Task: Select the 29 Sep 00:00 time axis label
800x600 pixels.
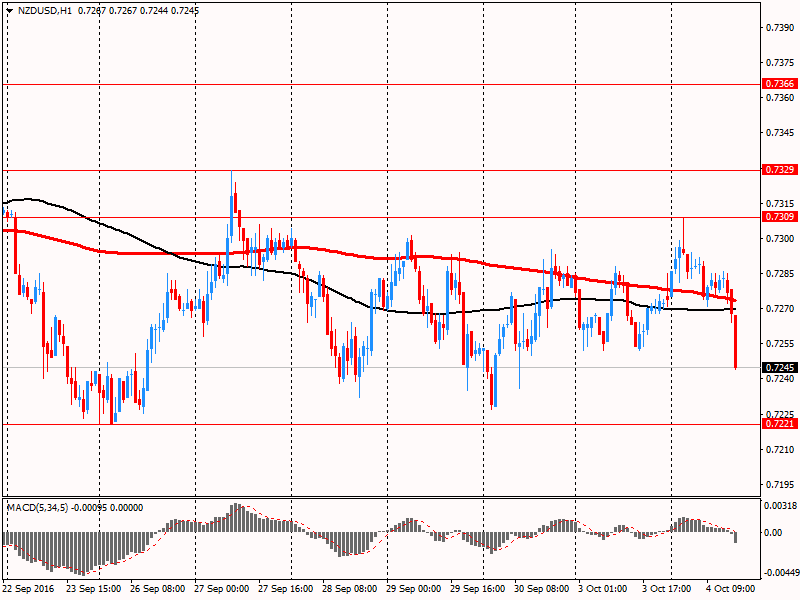Action: pyautogui.click(x=413, y=589)
